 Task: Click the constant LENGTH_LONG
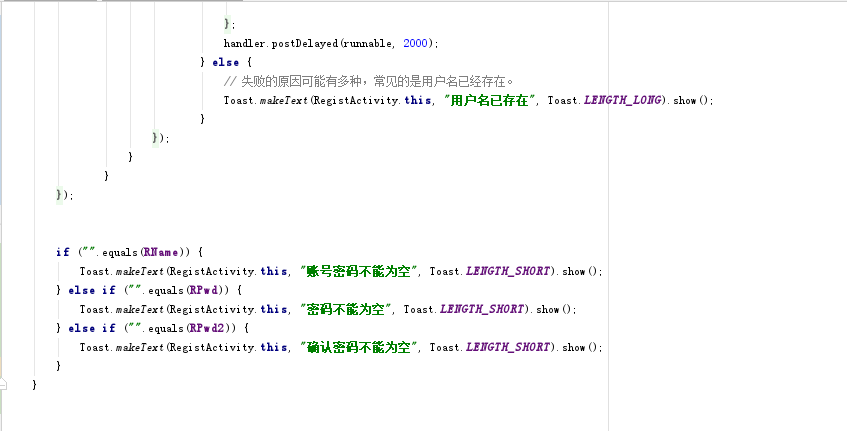tap(623, 100)
